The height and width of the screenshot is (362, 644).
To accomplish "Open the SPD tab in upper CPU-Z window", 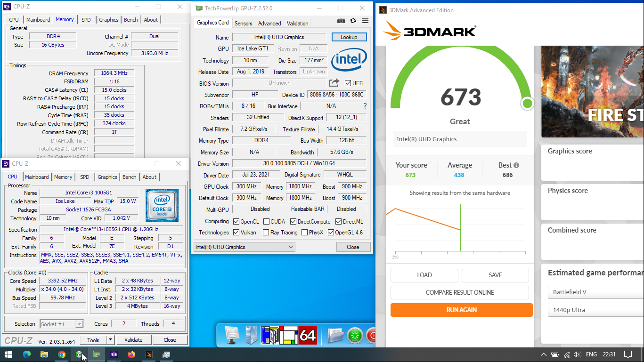I will pos(86,20).
